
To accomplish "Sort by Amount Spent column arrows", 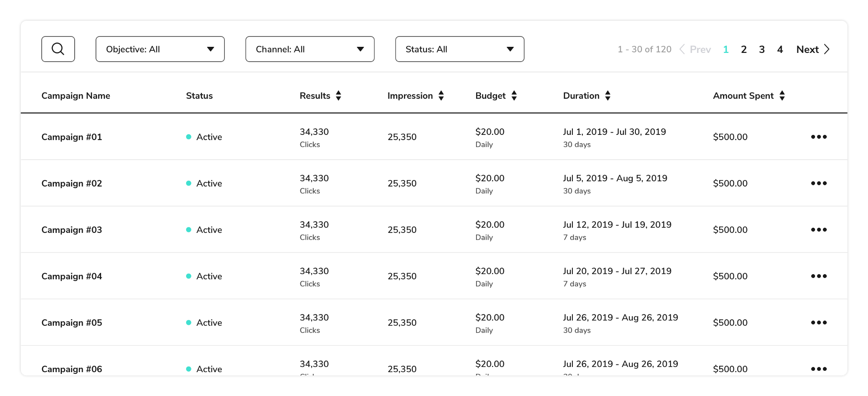I will [782, 96].
